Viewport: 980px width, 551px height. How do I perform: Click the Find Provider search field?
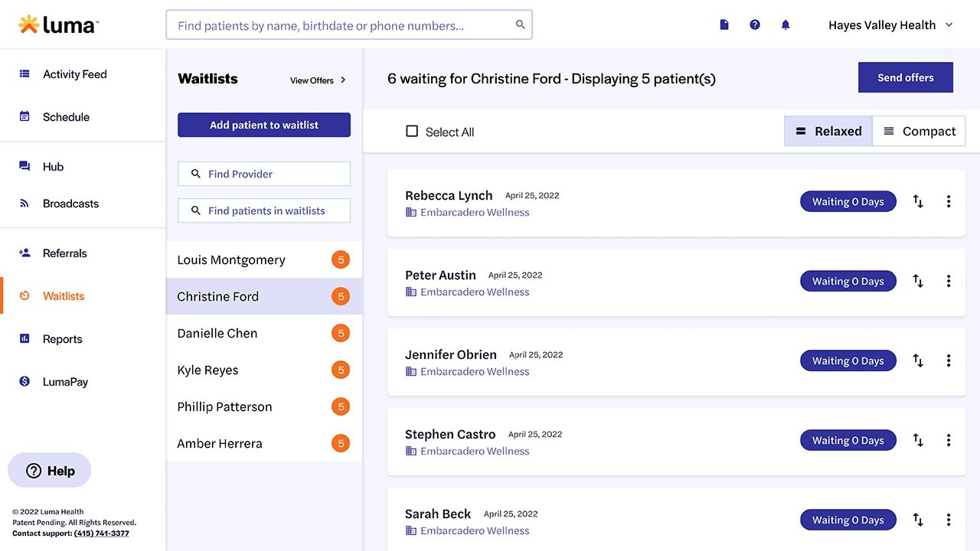264,174
